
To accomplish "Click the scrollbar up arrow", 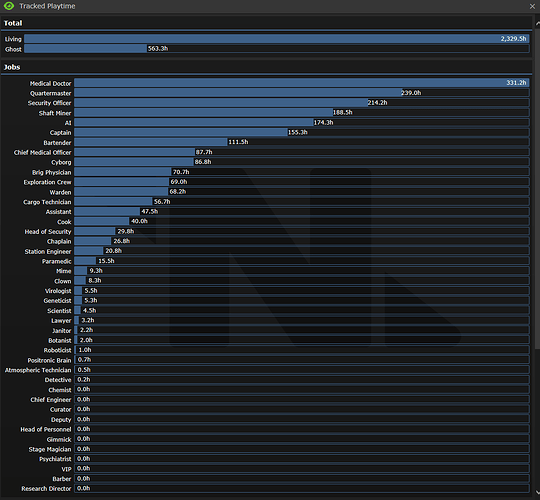I will (x=537, y=23).
